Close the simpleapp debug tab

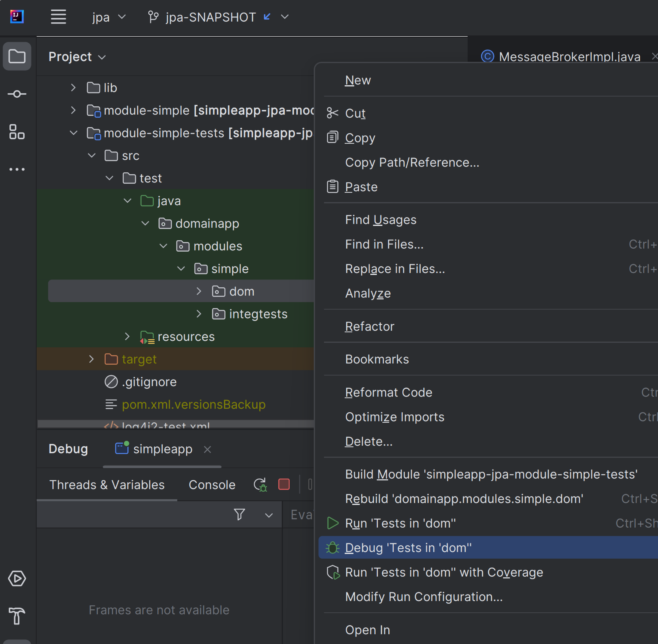[207, 449]
